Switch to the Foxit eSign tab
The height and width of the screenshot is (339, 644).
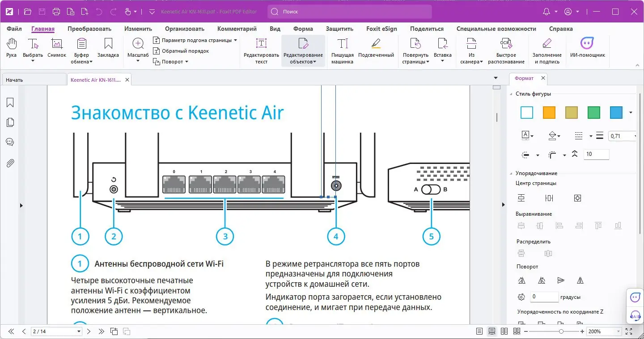point(381,29)
